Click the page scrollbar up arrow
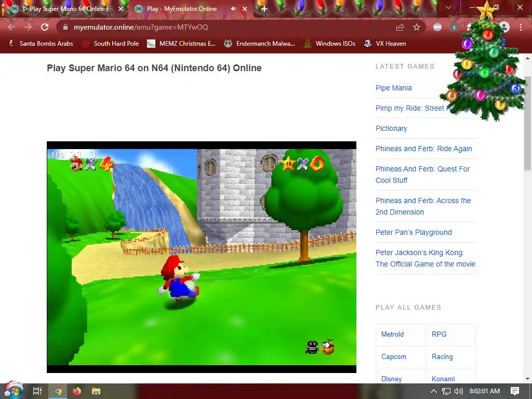The width and height of the screenshot is (532, 399). point(528,58)
